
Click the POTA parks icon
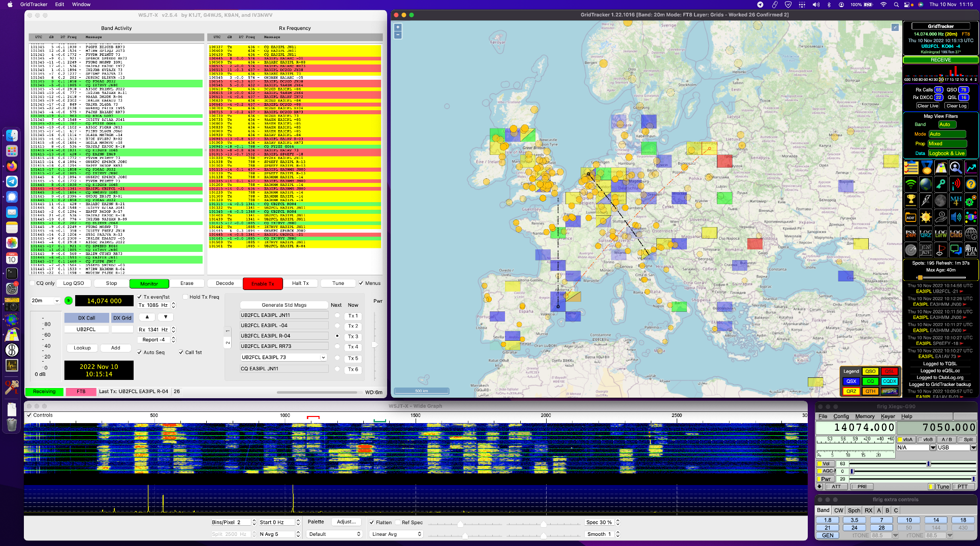click(x=971, y=249)
